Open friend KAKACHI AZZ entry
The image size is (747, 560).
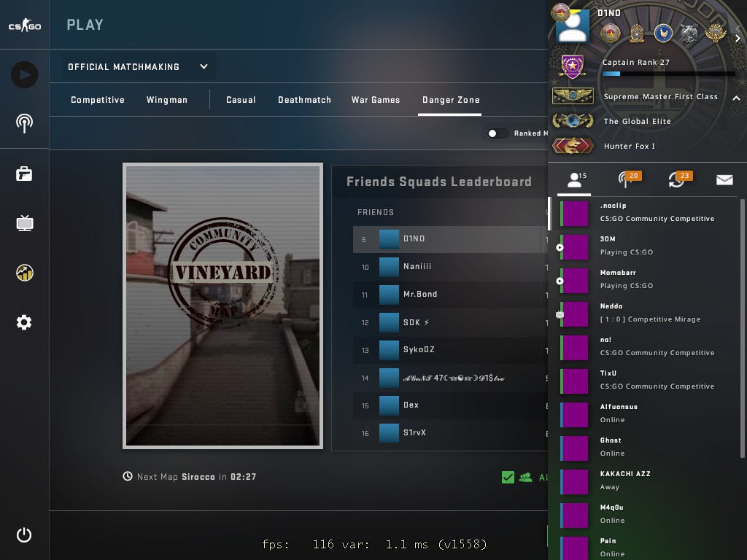644,481
